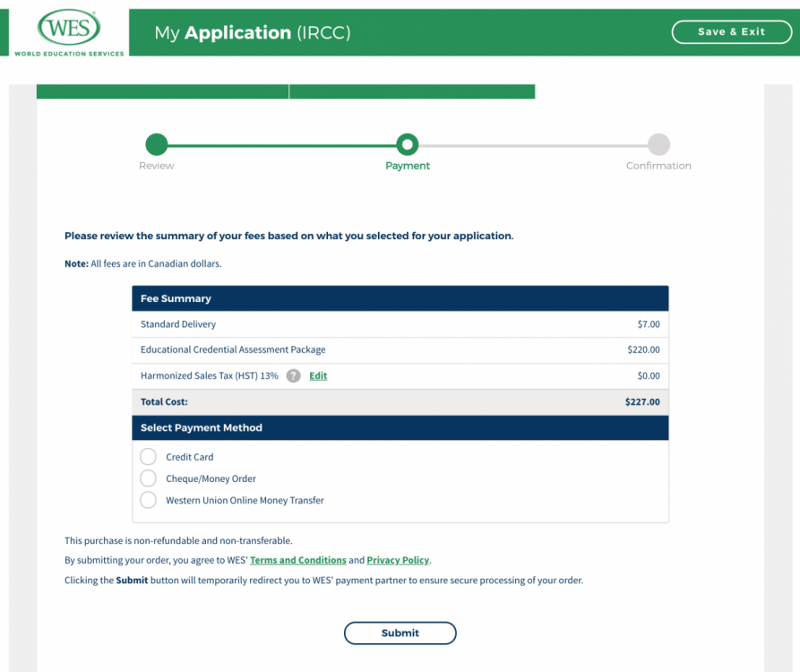Click the Confirmation step label
Viewport: 800px width, 672px height.
click(x=658, y=166)
